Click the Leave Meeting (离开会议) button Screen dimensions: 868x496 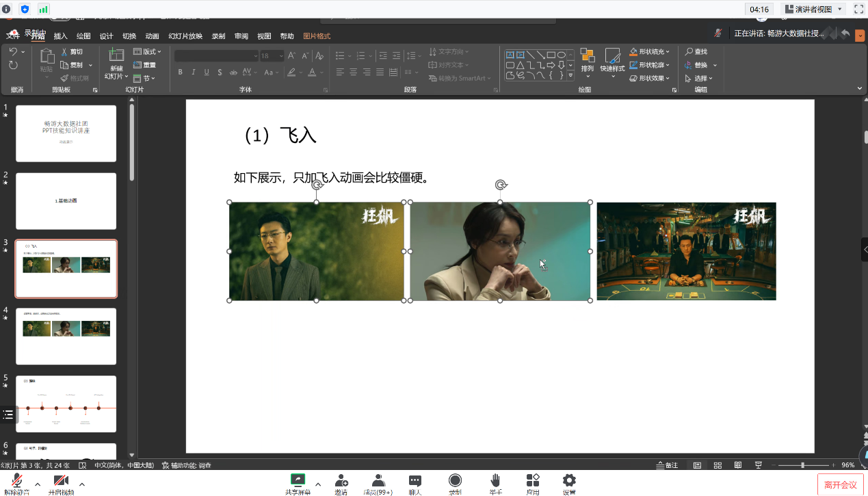[840, 484]
